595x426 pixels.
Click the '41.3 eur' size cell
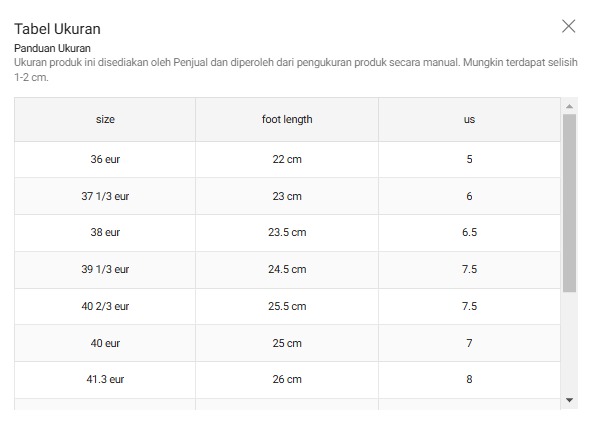(105, 379)
